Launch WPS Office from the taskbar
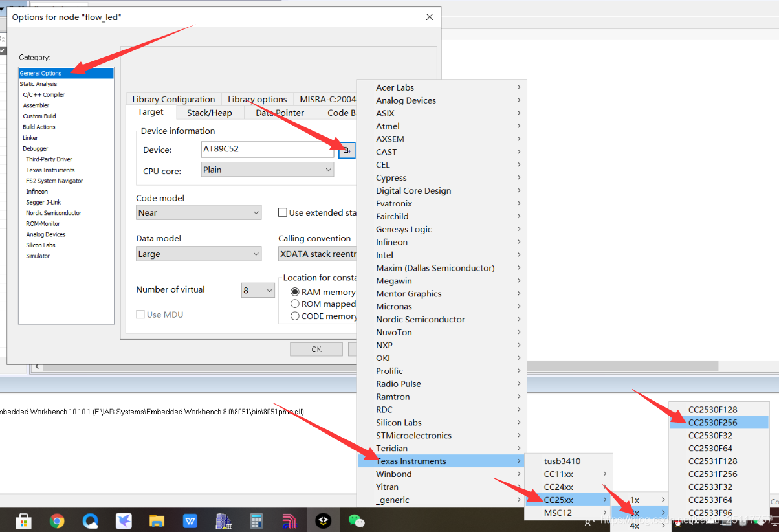 [x=190, y=520]
